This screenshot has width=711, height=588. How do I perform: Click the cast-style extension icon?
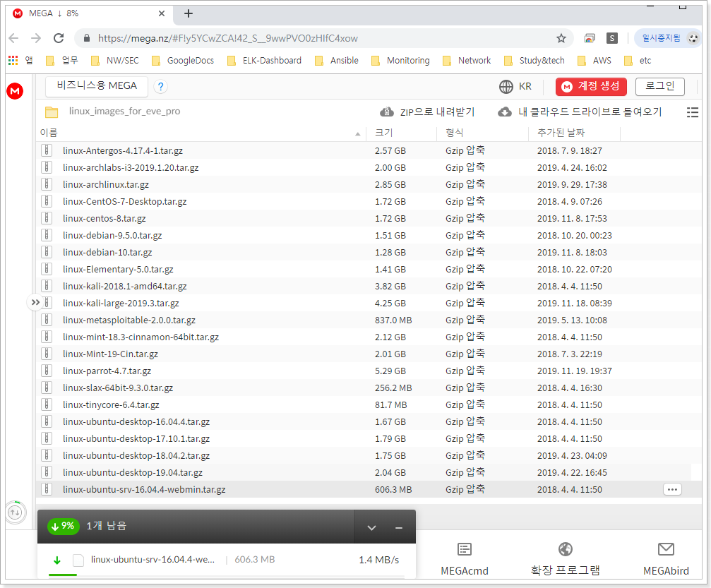click(589, 39)
